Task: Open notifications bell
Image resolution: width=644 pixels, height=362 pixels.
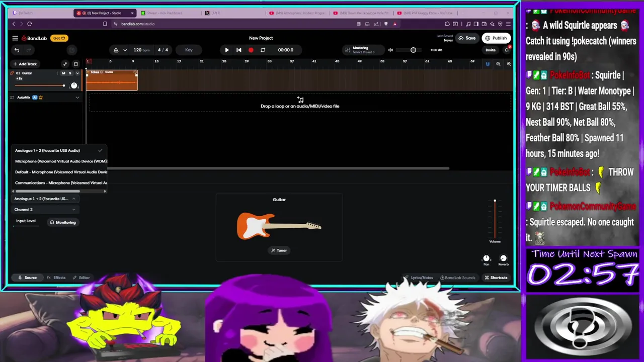Action: pyautogui.click(x=507, y=50)
